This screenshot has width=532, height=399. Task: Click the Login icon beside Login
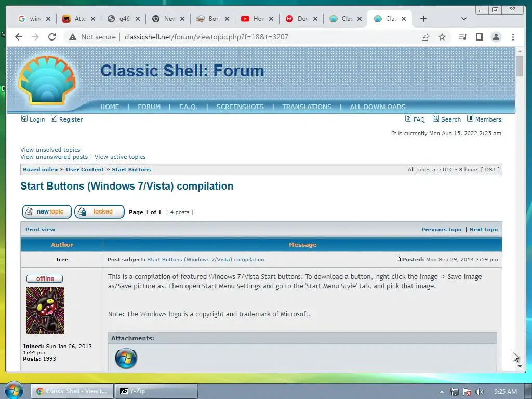pyautogui.click(x=24, y=118)
